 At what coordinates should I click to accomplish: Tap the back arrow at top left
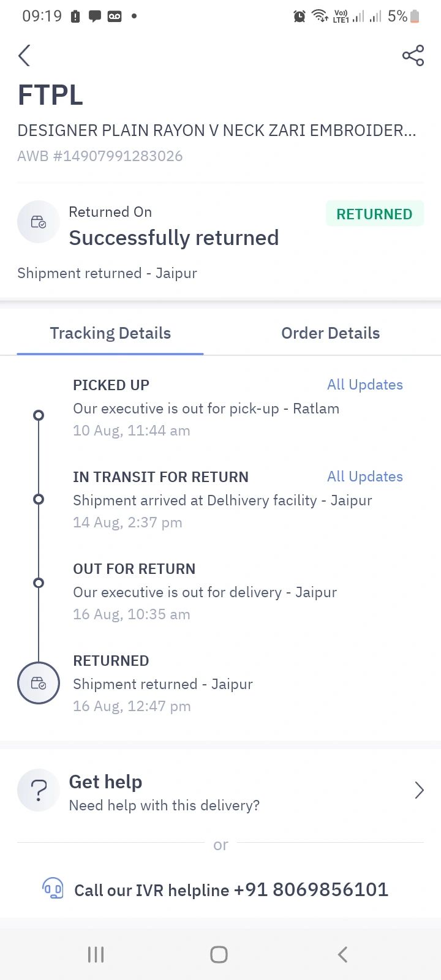pyautogui.click(x=24, y=56)
